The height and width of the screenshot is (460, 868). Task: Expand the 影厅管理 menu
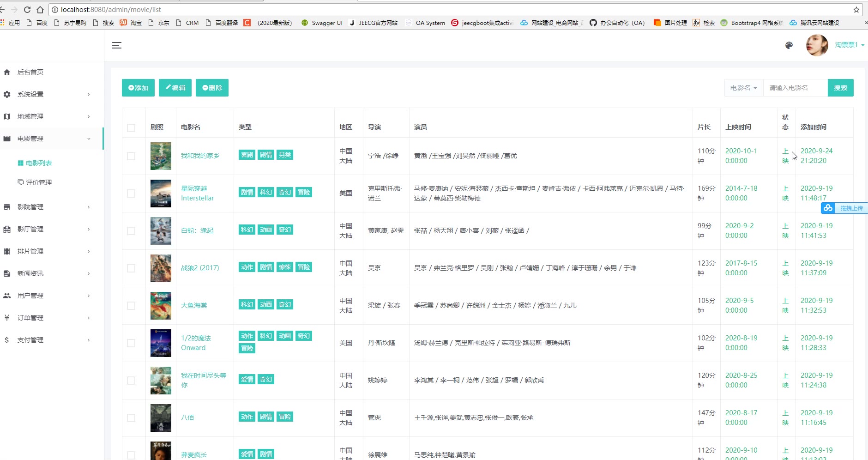click(52, 229)
